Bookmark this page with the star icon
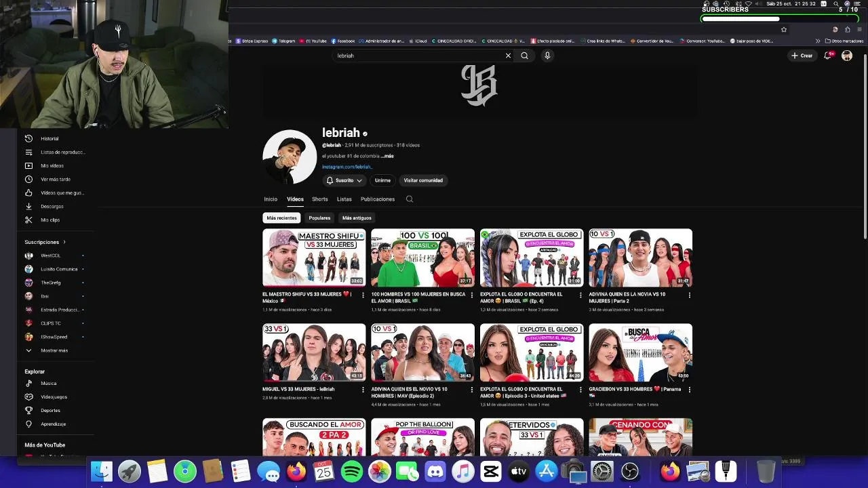This screenshot has height=488, width=868. [784, 30]
